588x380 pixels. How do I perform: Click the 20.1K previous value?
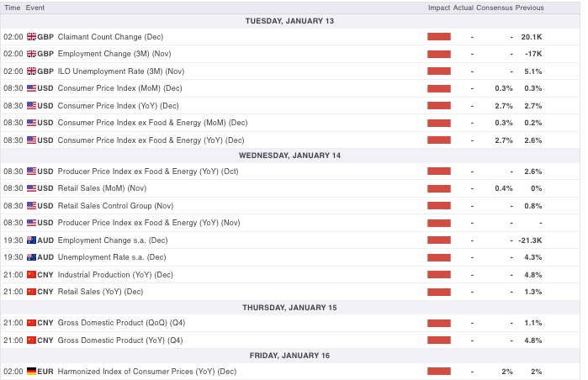(x=532, y=37)
